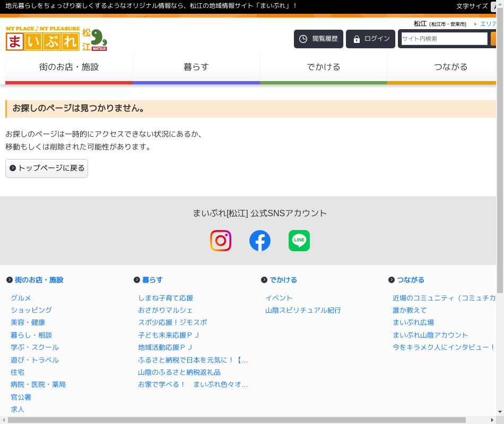Click the トップページに戻る button
Viewport: 504px width, 424px height.
(47, 169)
